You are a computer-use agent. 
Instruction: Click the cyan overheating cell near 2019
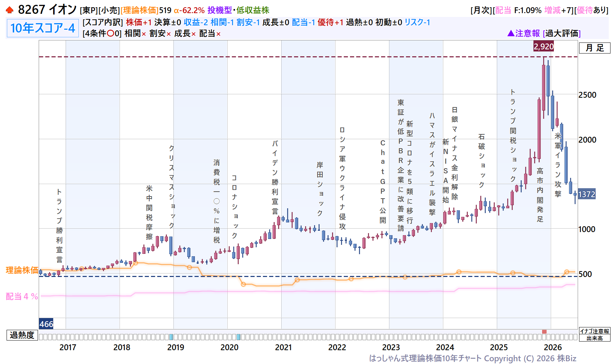point(171,337)
